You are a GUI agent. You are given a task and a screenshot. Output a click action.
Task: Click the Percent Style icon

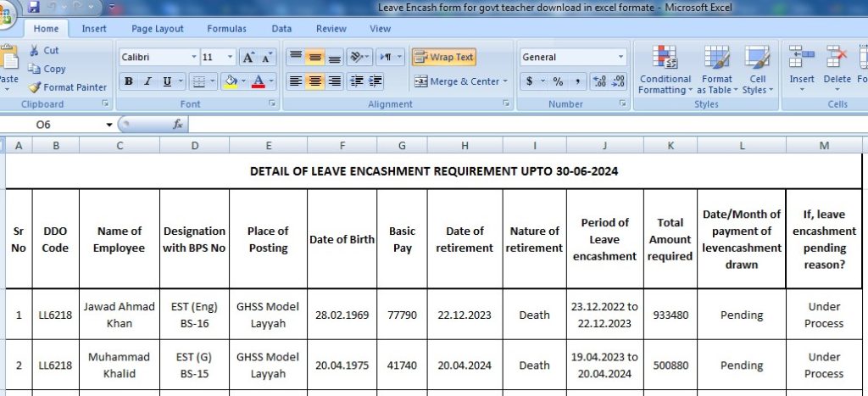pyautogui.click(x=558, y=82)
